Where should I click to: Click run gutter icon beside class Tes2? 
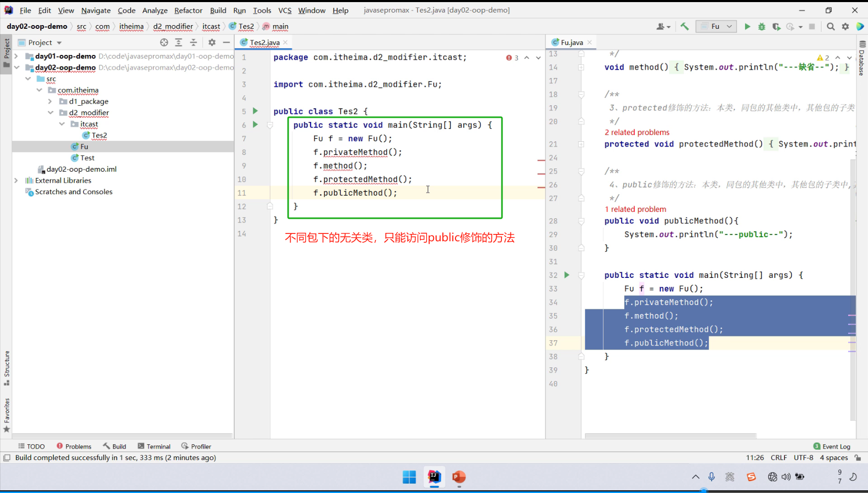[255, 111]
